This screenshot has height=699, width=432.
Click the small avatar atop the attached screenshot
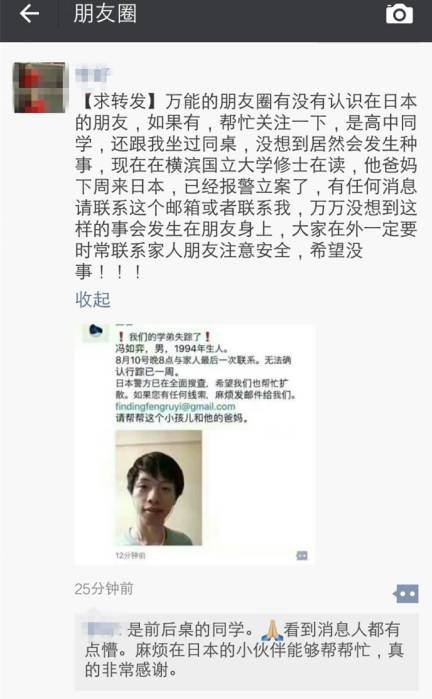pyautogui.click(x=96, y=332)
